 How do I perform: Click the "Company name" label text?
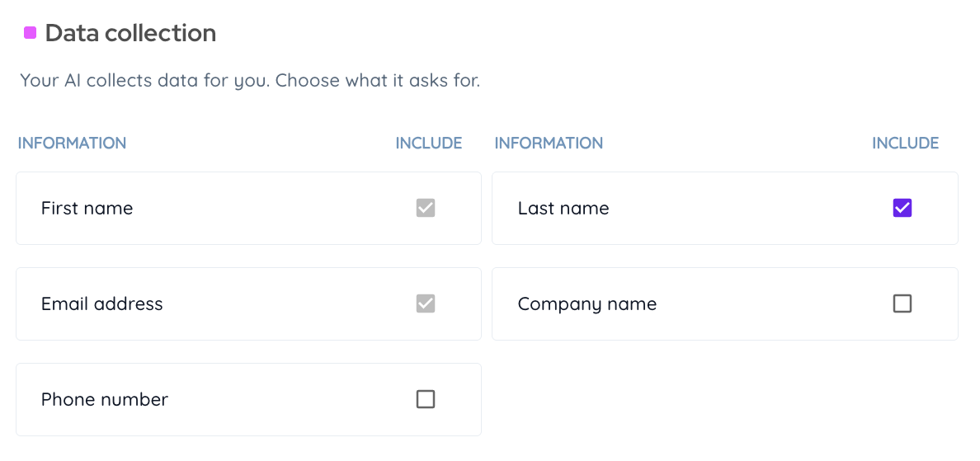click(x=587, y=304)
